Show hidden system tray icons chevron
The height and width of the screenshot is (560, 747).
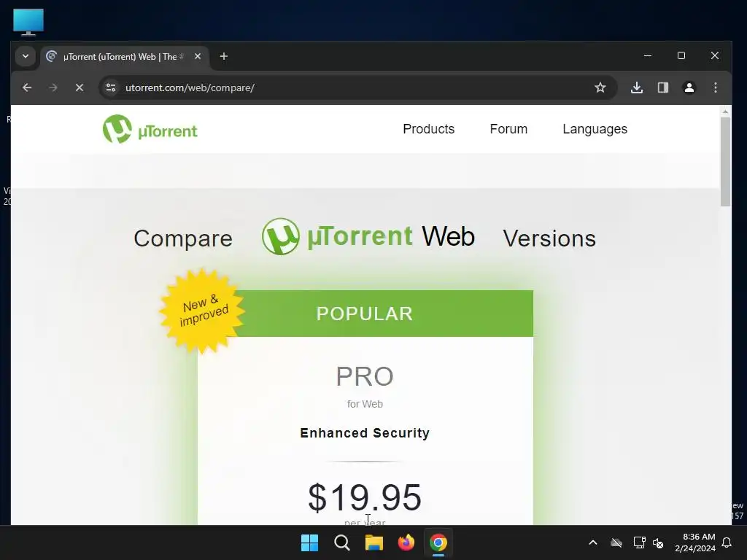pos(593,542)
